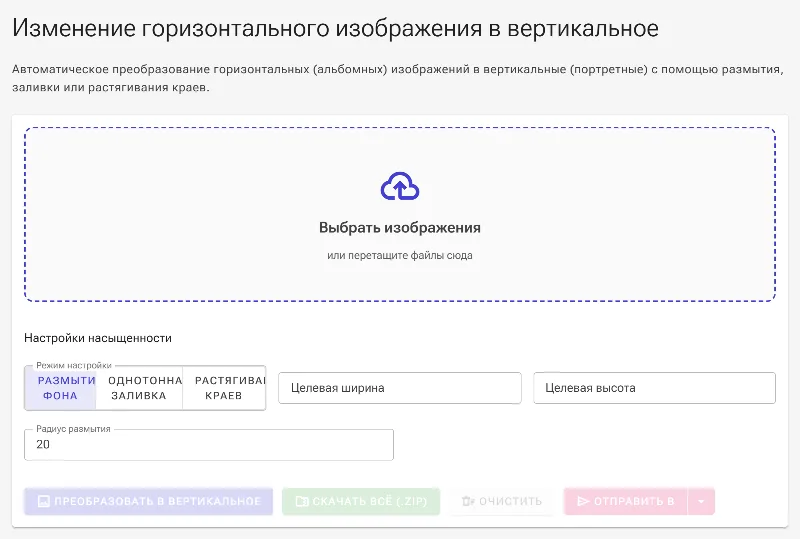This screenshot has height=539, width=800.
Task: Click the trash icon on 'Очистить'
Action: (x=468, y=501)
